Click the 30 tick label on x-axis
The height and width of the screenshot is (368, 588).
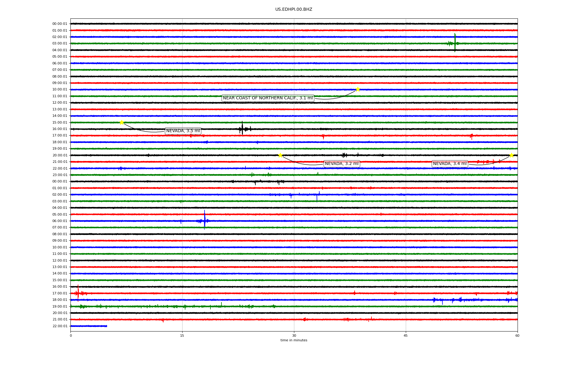tap(294, 335)
